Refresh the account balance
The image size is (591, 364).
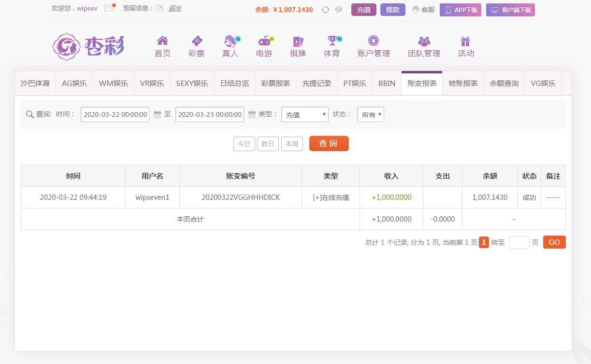(x=325, y=10)
